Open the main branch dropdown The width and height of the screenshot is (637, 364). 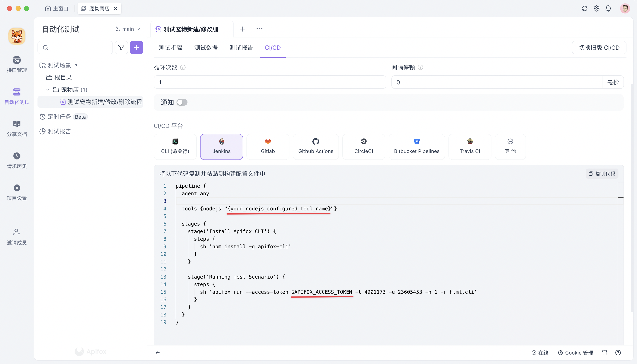click(128, 29)
